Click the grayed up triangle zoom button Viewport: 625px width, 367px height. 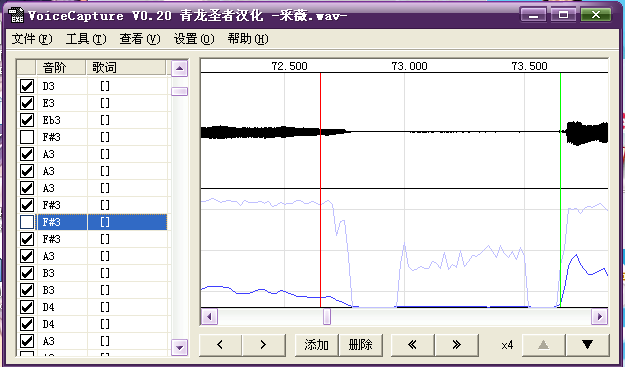[544, 345]
